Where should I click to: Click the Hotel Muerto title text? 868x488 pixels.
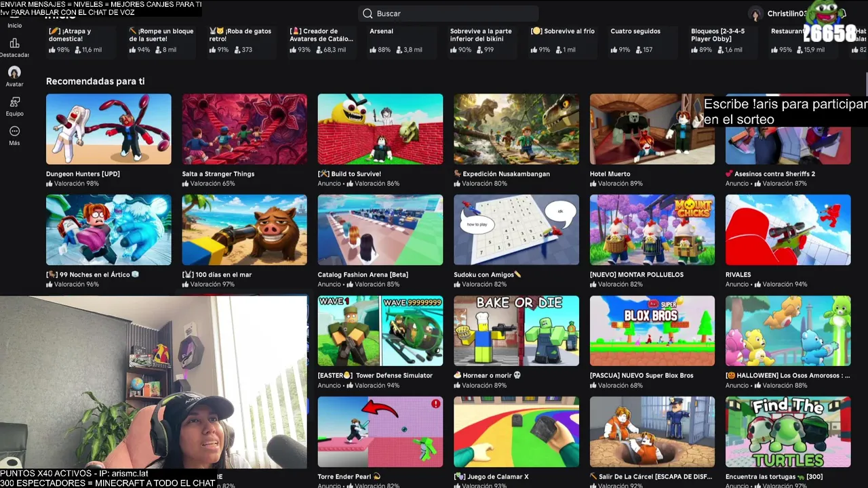click(610, 174)
